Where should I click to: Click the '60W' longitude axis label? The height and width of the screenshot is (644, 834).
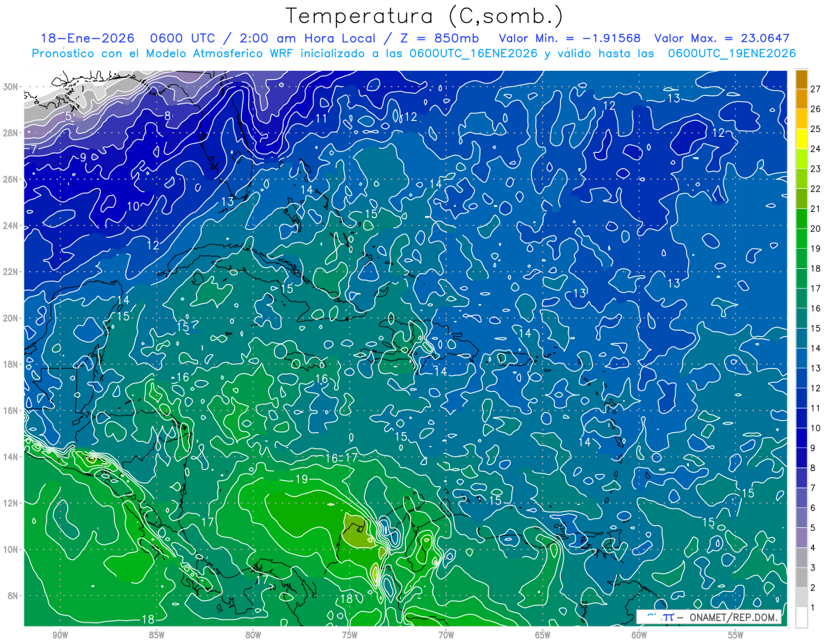[639, 635]
